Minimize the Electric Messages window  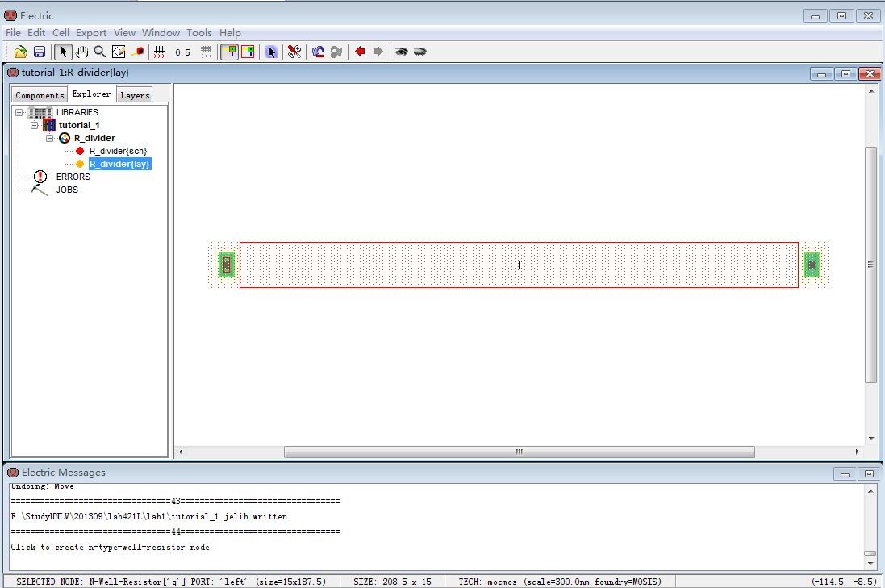coord(845,474)
